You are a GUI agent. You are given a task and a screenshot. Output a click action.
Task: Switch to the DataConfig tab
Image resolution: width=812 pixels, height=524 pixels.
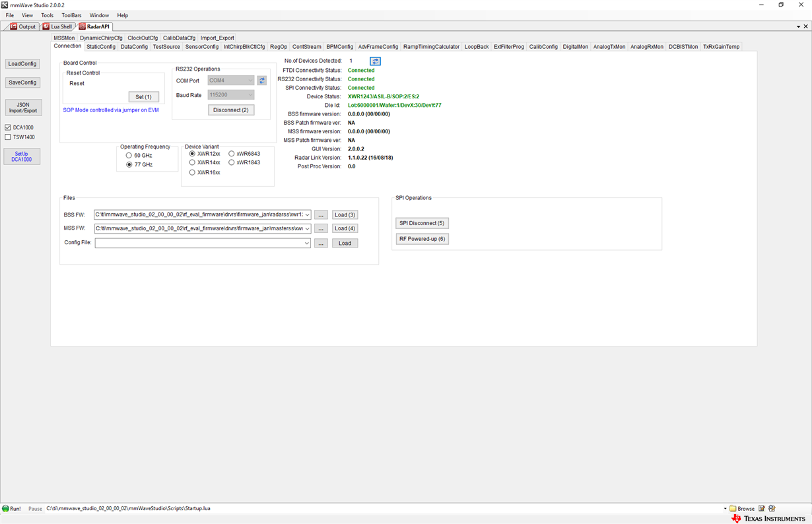tap(134, 47)
